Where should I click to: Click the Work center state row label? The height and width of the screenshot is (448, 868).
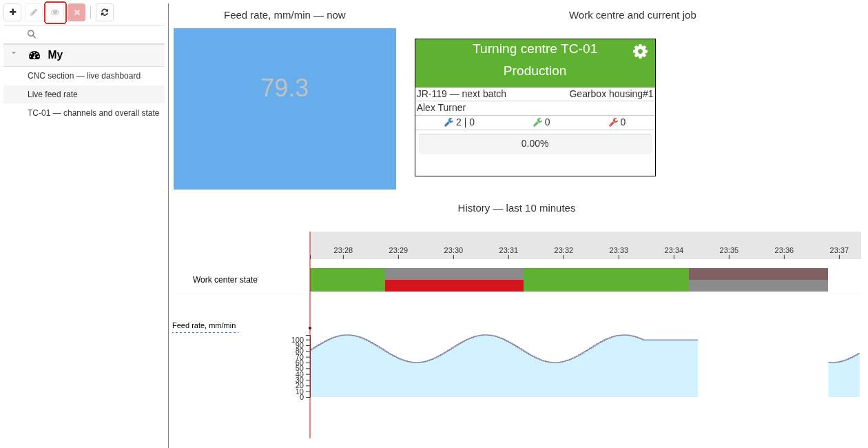(225, 280)
